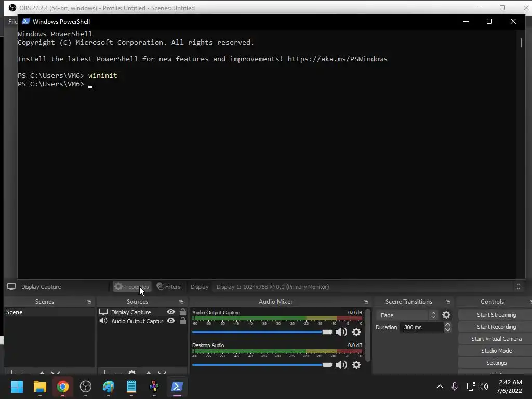Open Properties for the Display Capture source
Image resolution: width=532 pixels, height=399 pixels.
click(x=131, y=287)
